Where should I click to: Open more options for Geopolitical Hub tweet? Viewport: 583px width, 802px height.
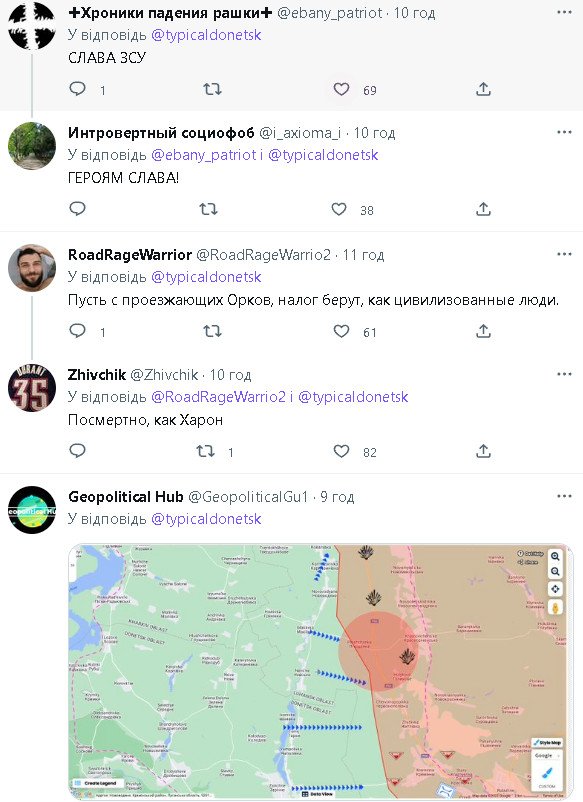tap(564, 496)
